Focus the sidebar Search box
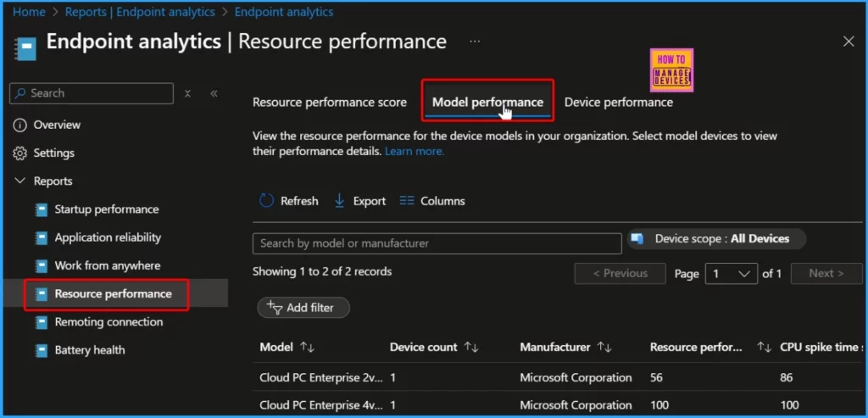 pyautogui.click(x=92, y=93)
